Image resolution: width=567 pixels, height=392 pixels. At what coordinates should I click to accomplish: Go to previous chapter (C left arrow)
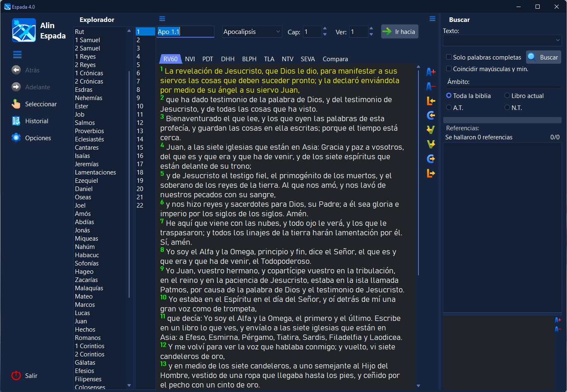tap(430, 116)
